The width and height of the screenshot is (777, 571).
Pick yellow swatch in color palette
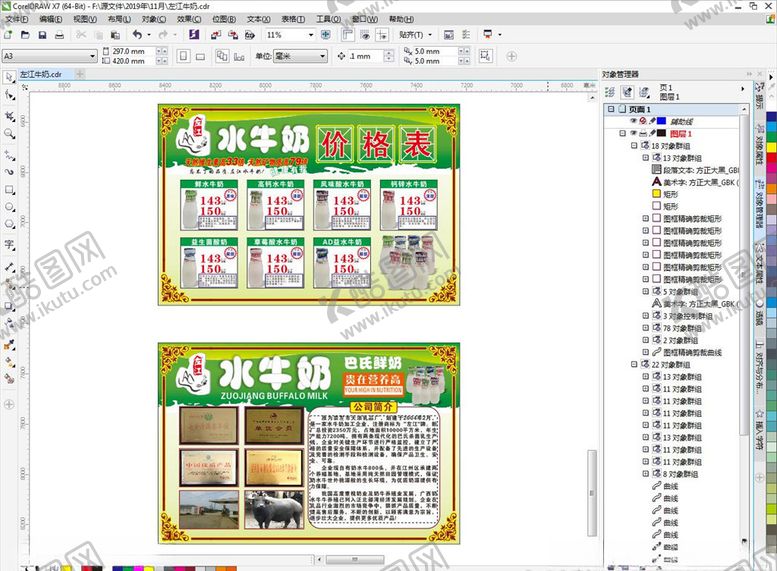tap(772, 147)
